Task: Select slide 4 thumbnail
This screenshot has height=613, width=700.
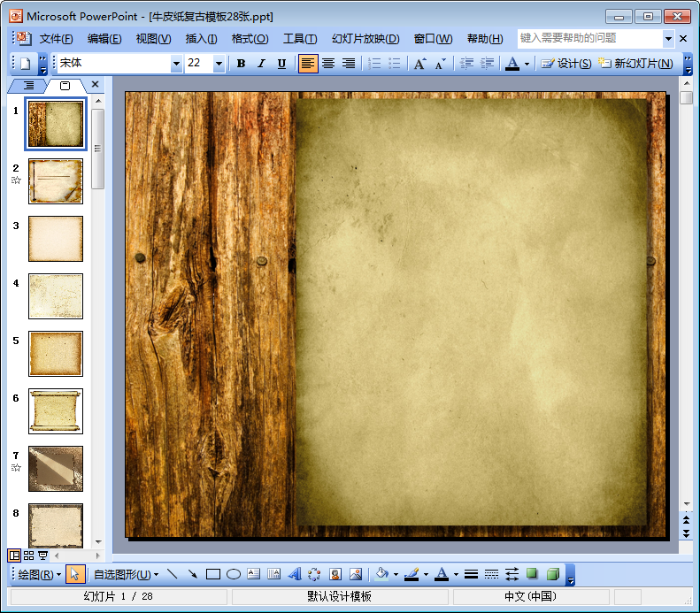Action: pyautogui.click(x=56, y=296)
